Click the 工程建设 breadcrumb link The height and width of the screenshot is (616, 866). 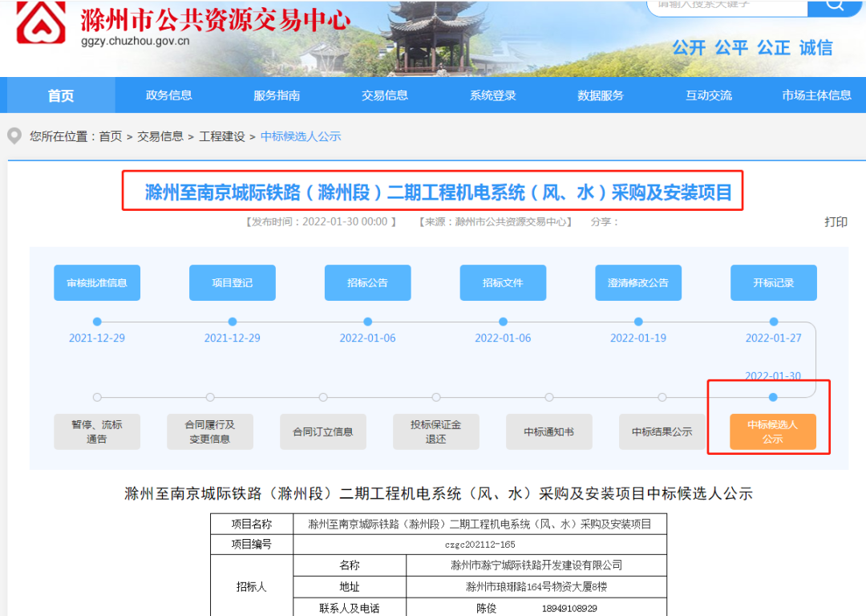pos(222,136)
